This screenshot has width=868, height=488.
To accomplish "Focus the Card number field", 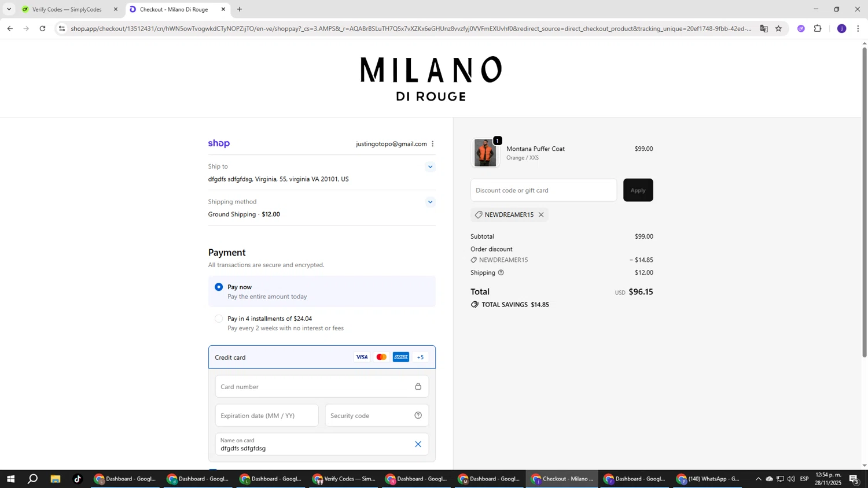I will pyautogui.click(x=322, y=386).
